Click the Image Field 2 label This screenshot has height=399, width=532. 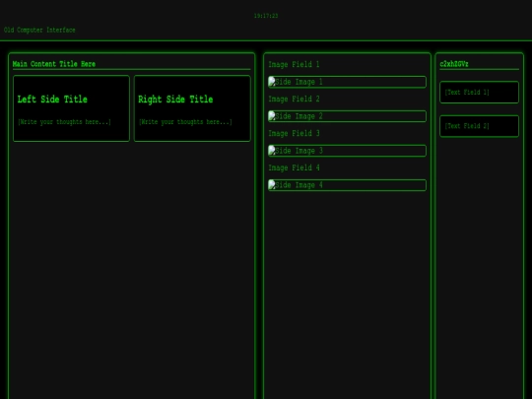pyautogui.click(x=294, y=99)
